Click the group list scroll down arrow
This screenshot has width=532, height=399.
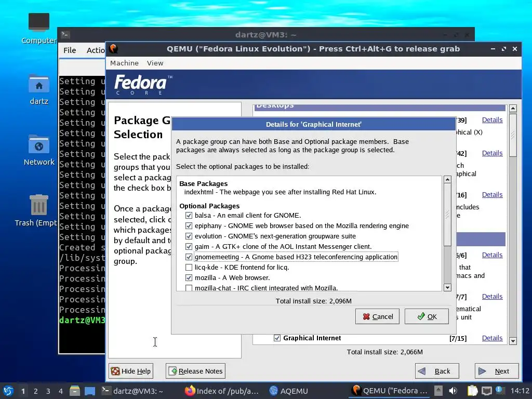(513, 341)
